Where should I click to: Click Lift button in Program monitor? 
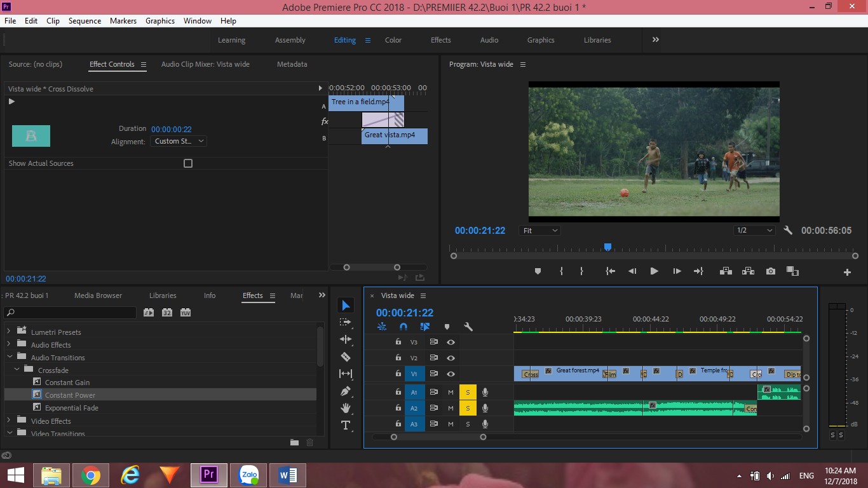(x=726, y=271)
